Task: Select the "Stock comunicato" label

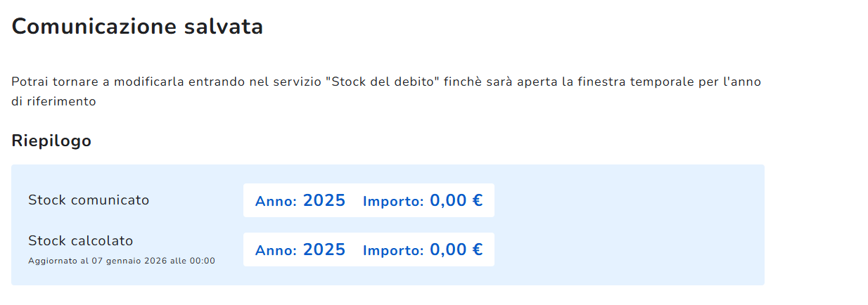Action: pyautogui.click(x=89, y=200)
